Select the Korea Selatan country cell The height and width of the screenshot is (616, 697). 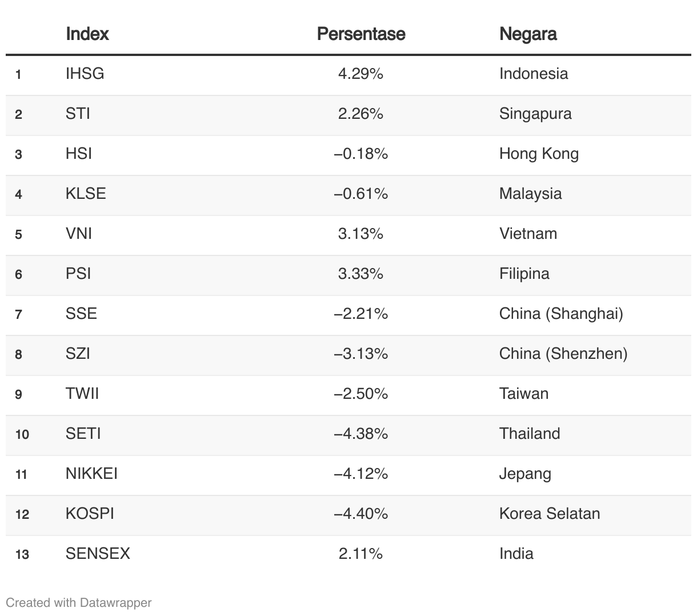point(550,514)
